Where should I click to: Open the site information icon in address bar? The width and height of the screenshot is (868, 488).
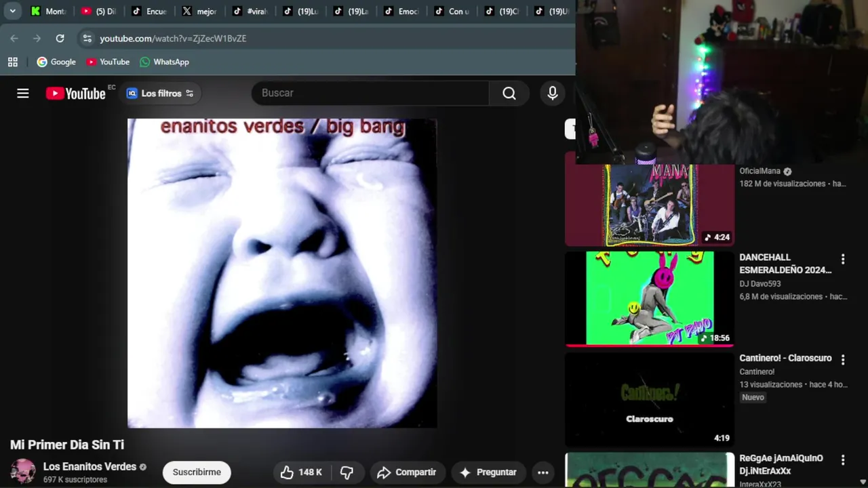tap(87, 39)
